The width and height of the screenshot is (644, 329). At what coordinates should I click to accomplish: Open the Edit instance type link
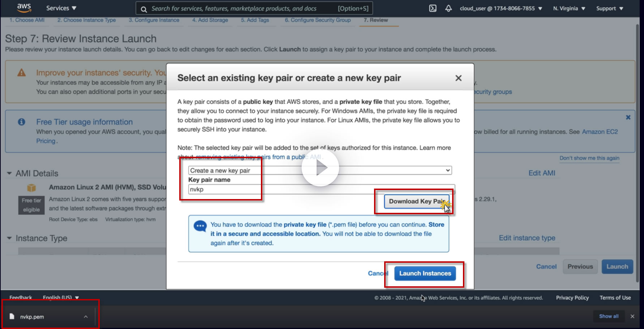point(527,238)
